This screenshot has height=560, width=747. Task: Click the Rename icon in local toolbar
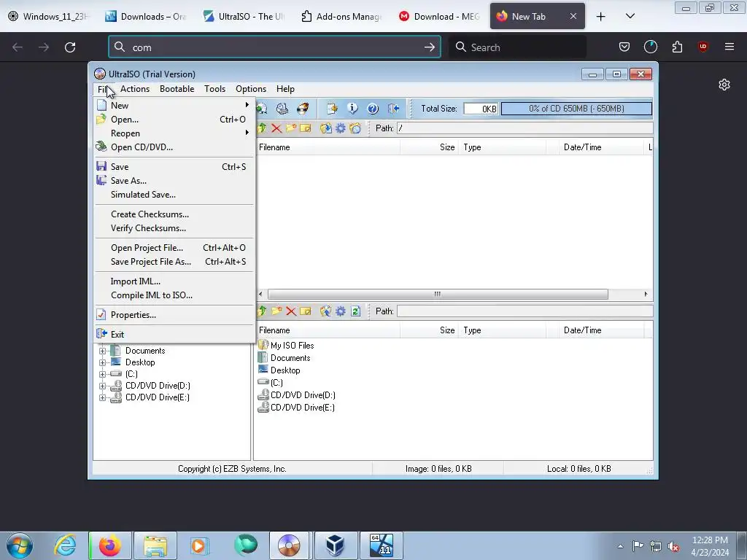[x=306, y=311]
